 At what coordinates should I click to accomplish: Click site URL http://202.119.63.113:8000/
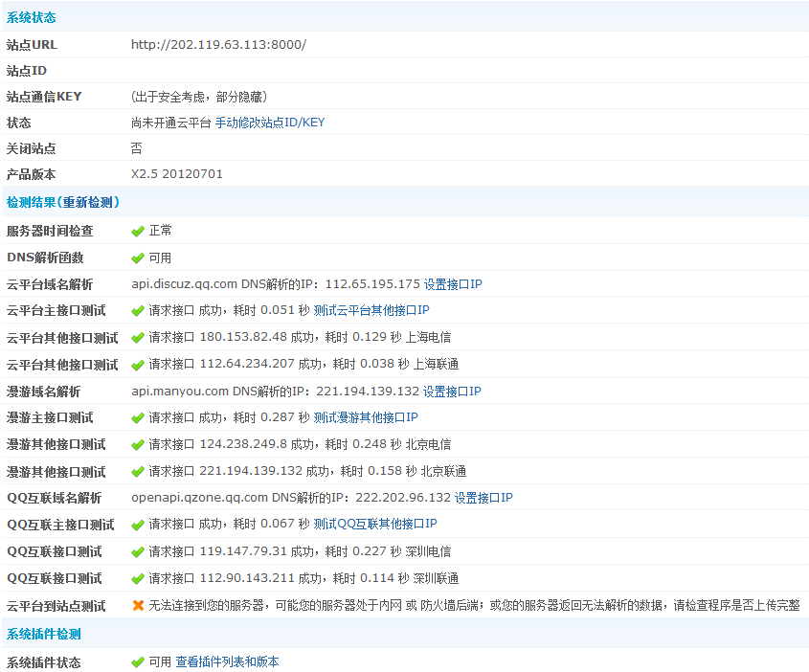(x=218, y=45)
